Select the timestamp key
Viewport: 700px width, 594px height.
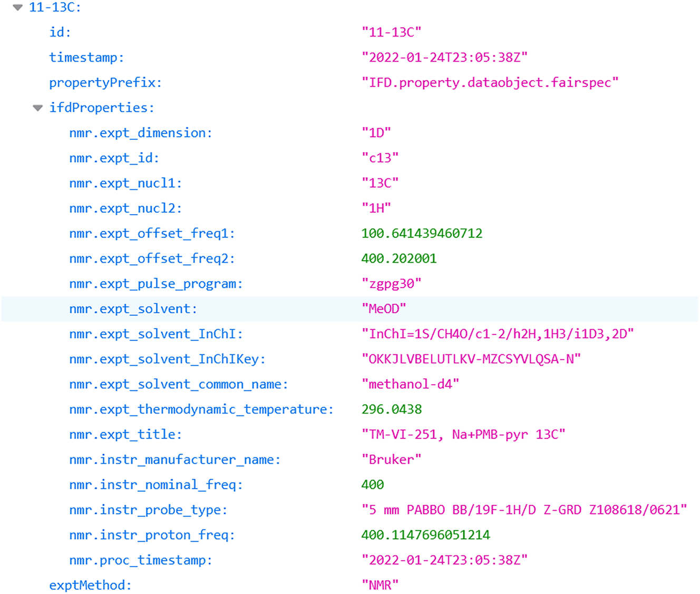[86, 57]
